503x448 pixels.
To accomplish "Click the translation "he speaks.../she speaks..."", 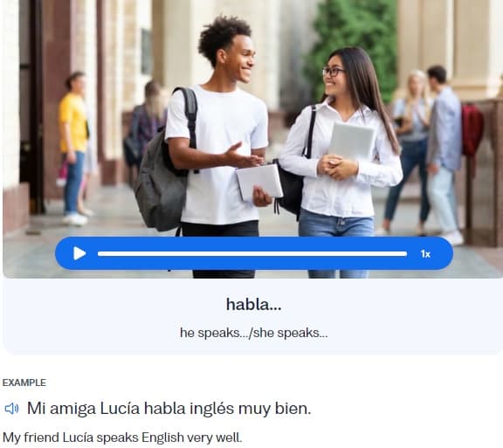I will pos(254,333).
